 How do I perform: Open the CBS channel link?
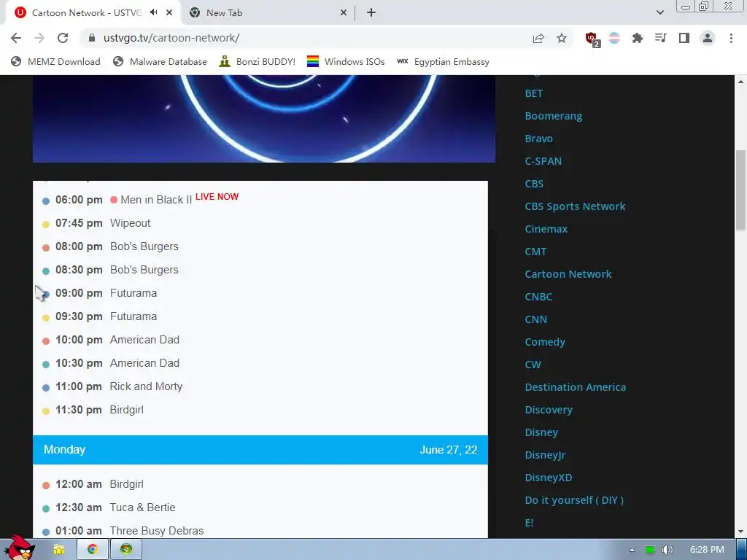(534, 184)
